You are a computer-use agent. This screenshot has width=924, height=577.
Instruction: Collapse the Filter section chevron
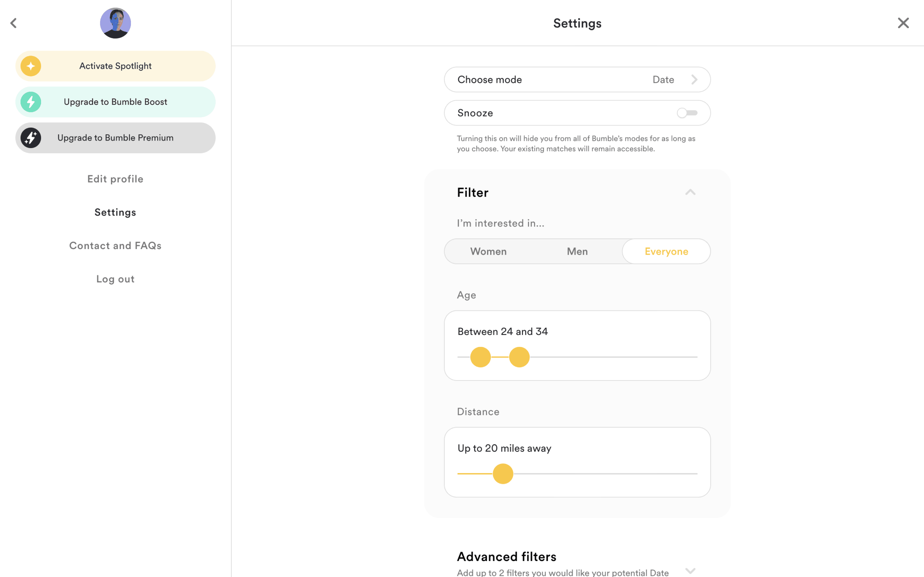(690, 192)
